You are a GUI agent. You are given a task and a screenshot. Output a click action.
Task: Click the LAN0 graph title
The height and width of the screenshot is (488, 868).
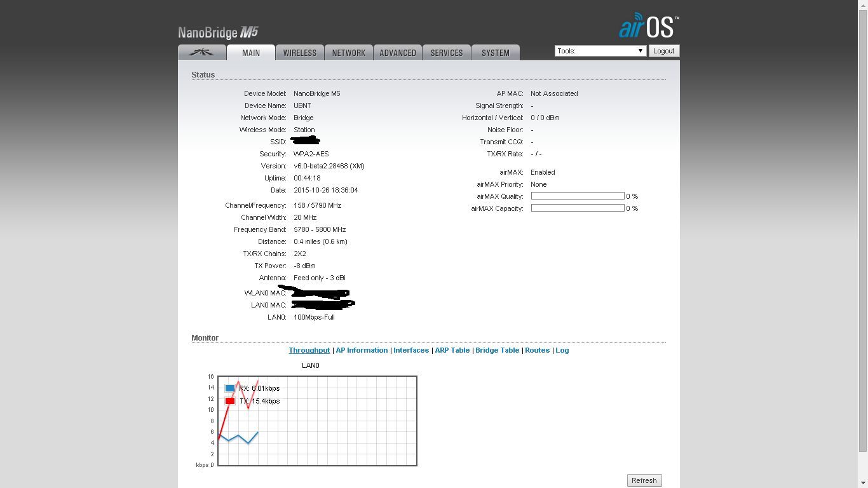[x=310, y=365]
